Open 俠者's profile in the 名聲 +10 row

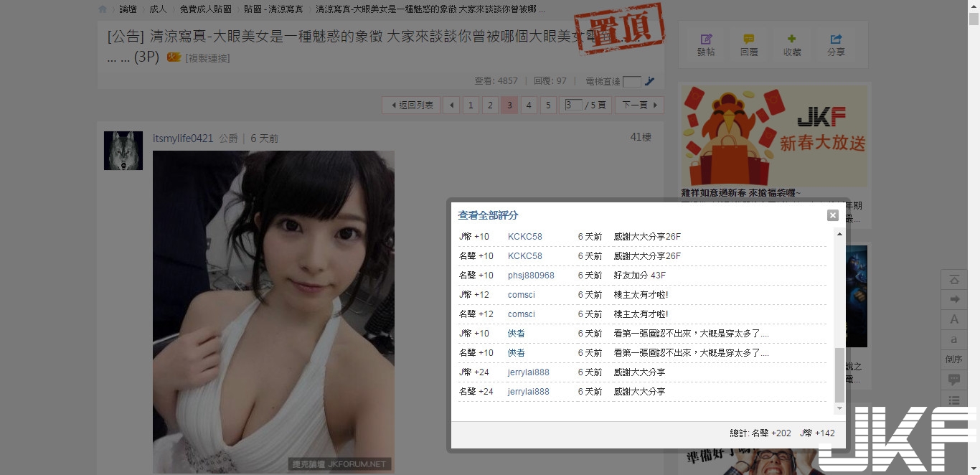pos(517,353)
